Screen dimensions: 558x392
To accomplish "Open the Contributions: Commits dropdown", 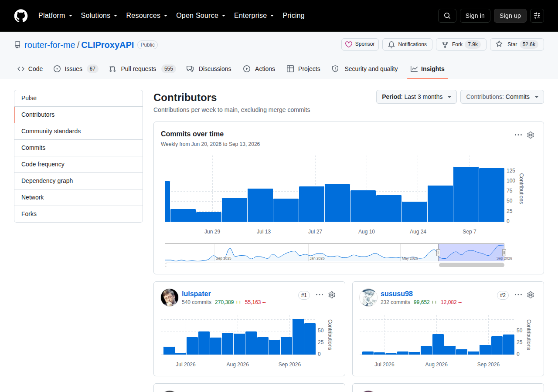I will 502,97.
